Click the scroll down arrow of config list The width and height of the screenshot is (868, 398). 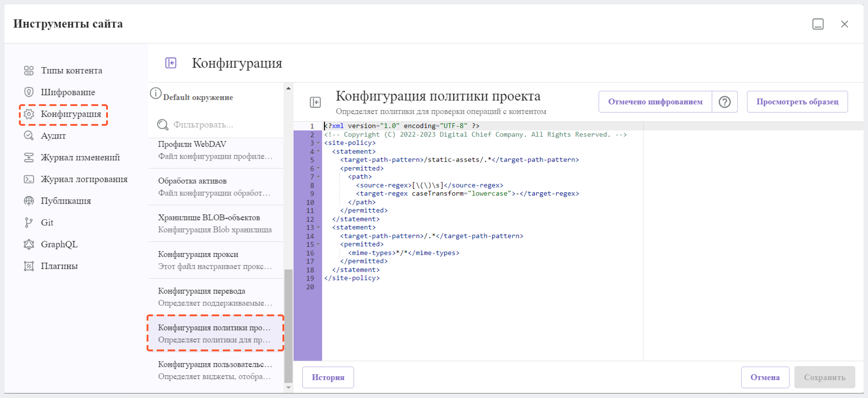[x=288, y=388]
